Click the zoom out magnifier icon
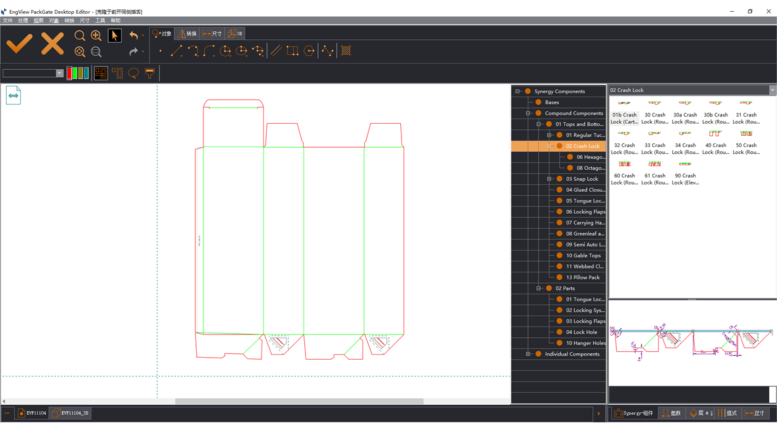This screenshot has height=423, width=777. 96,52
